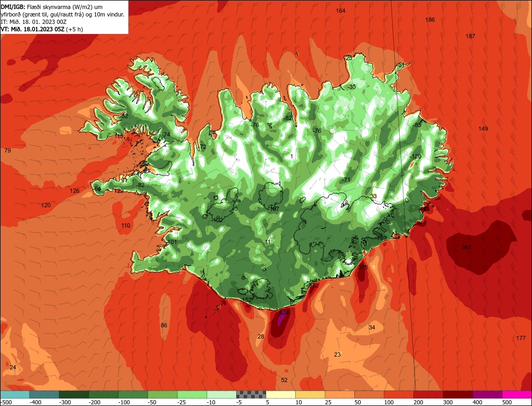532x406 pixels.
Task: Click the legend label '500'
Action: click(x=507, y=402)
